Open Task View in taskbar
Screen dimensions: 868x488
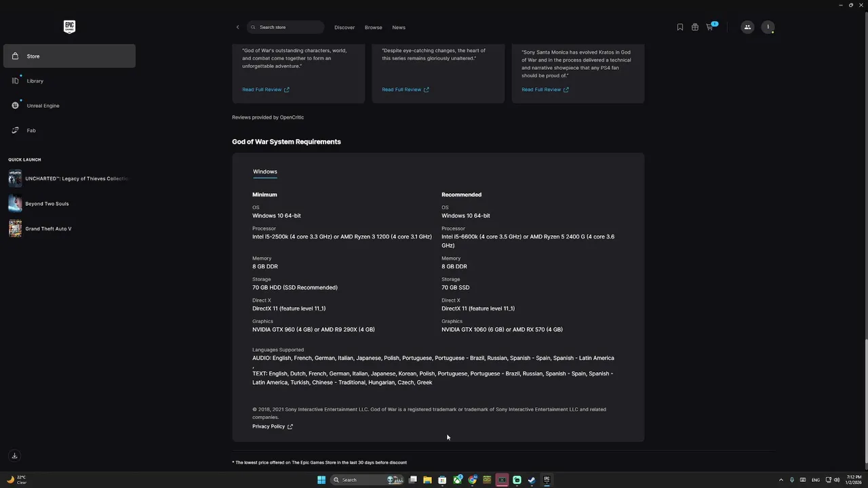pyautogui.click(x=412, y=480)
